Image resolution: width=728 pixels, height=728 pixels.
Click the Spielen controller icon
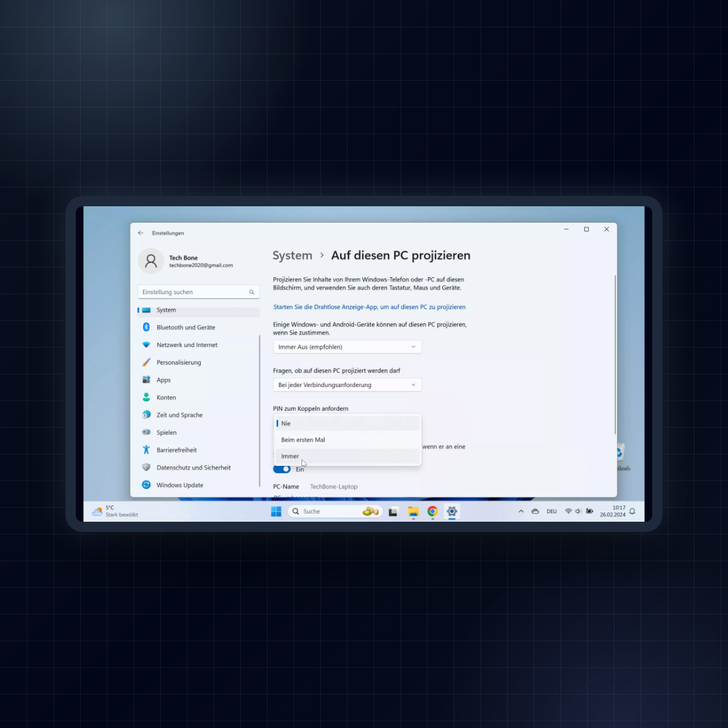click(x=146, y=433)
